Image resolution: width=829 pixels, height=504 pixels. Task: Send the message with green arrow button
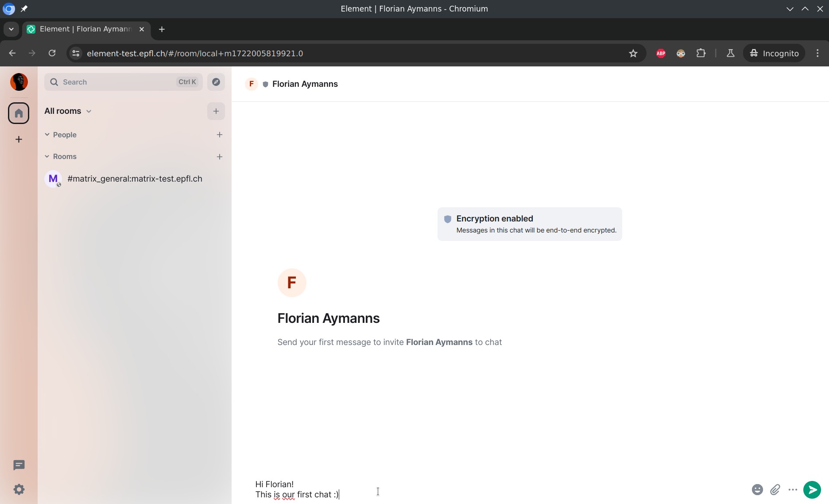click(x=812, y=489)
